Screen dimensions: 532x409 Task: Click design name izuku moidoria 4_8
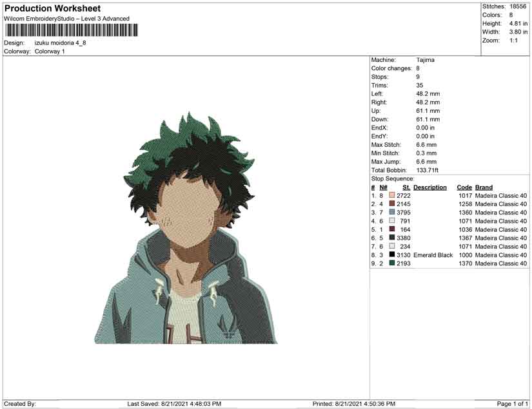[x=61, y=43]
